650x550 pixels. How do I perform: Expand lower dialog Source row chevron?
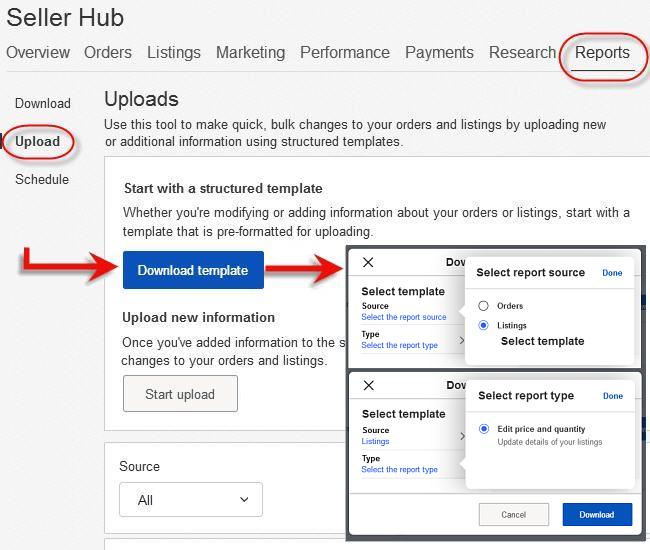pyautogui.click(x=462, y=436)
